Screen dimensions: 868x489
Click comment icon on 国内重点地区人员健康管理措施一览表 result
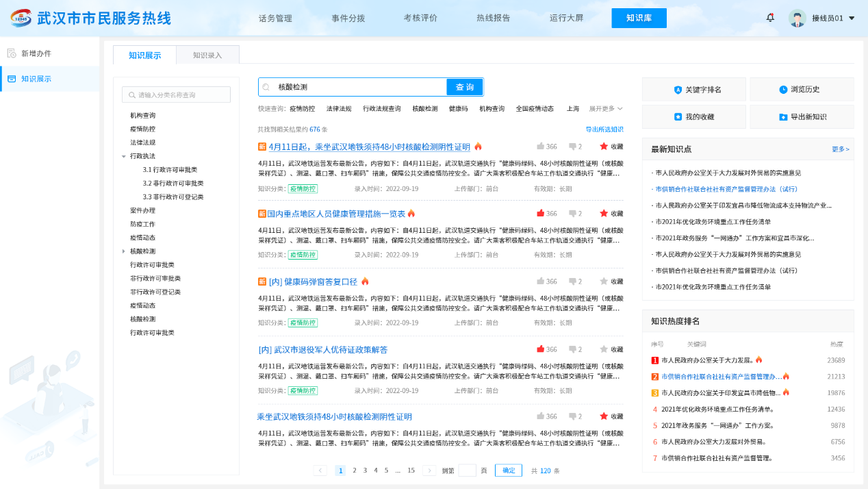click(572, 214)
